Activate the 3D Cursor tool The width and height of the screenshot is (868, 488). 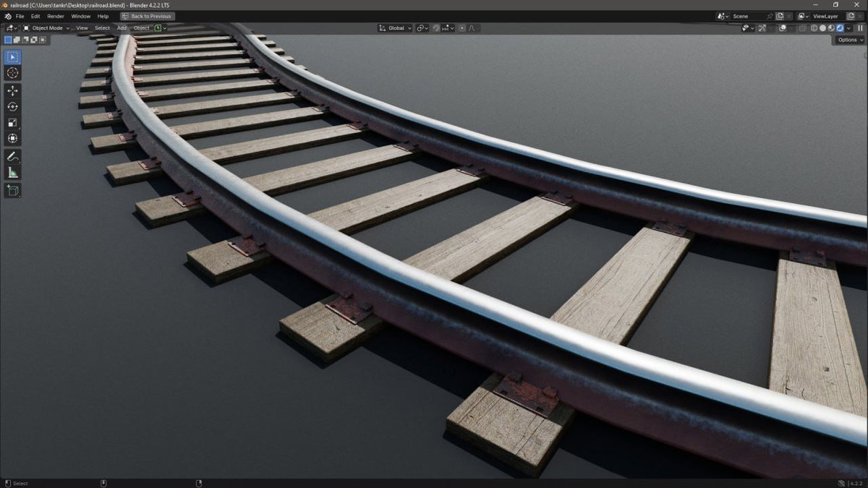[12, 72]
